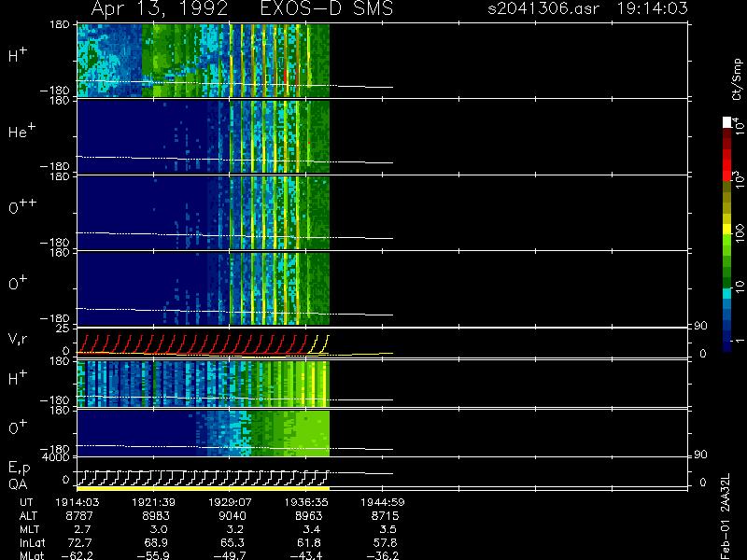The width and height of the screenshot is (747, 560).
Task: Click the ALT value '8963'
Action: [x=309, y=516]
